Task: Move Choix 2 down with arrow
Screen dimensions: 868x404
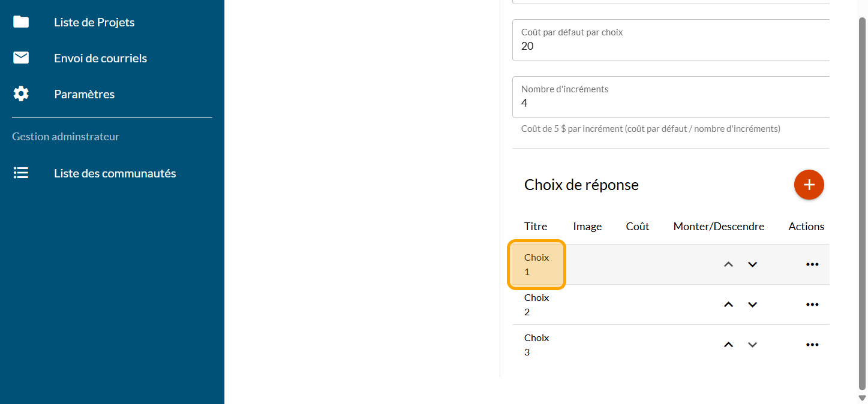Action: [752, 304]
